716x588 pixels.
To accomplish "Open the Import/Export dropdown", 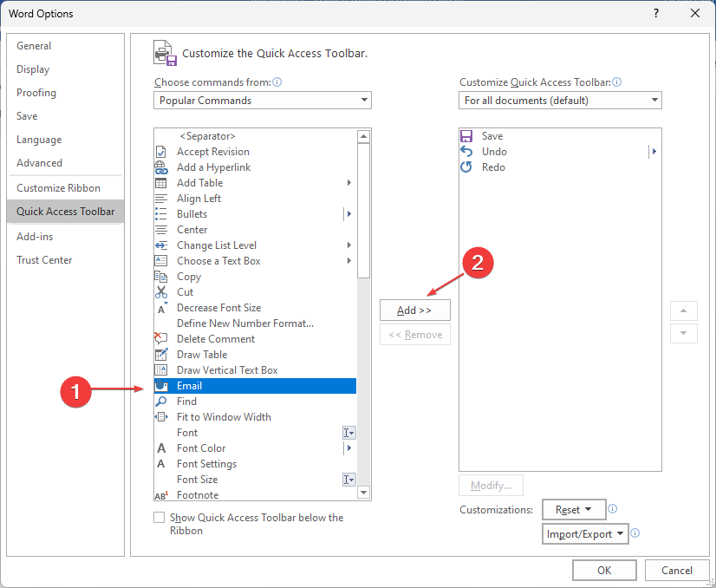I will (585, 533).
